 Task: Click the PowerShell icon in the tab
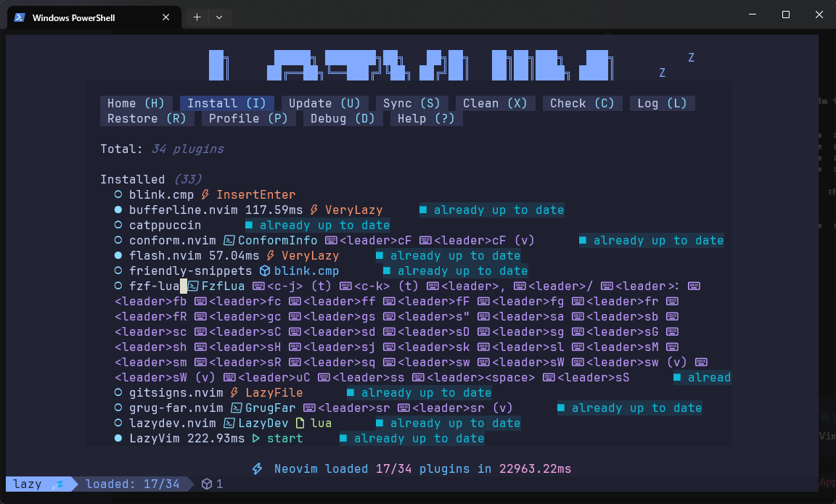pos(19,17)
